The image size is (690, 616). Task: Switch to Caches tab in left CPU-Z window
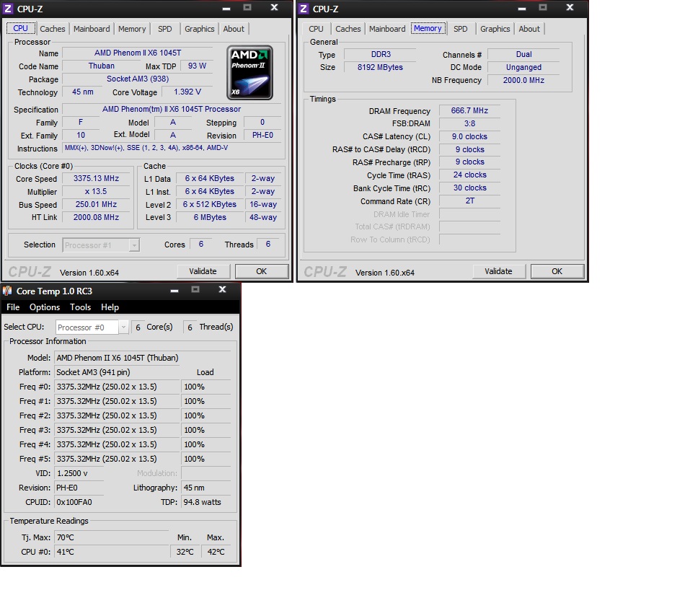coord(53,29)
